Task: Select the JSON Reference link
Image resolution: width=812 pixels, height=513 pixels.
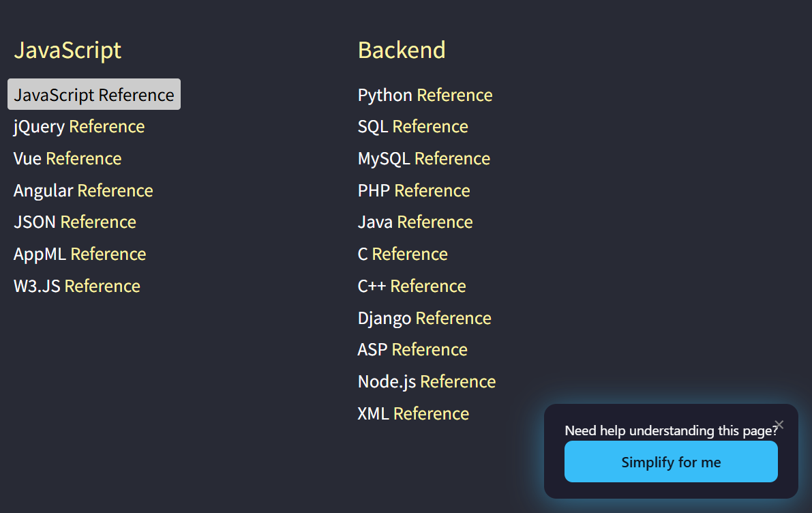Action: 75,222
